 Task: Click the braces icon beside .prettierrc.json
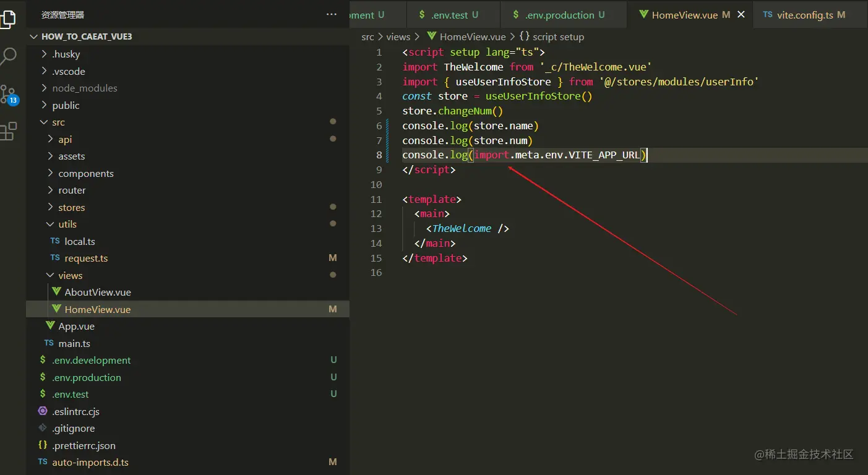point(43,445)
